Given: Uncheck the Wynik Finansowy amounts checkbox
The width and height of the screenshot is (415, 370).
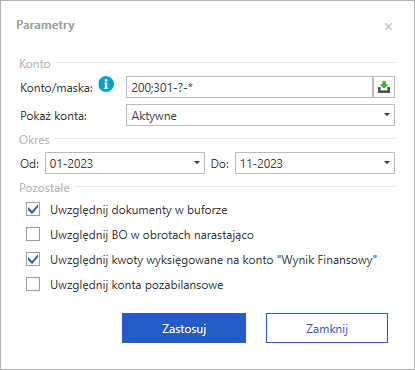Looking at the screenshot, I should pyautogui.click(x=33, y=259).
